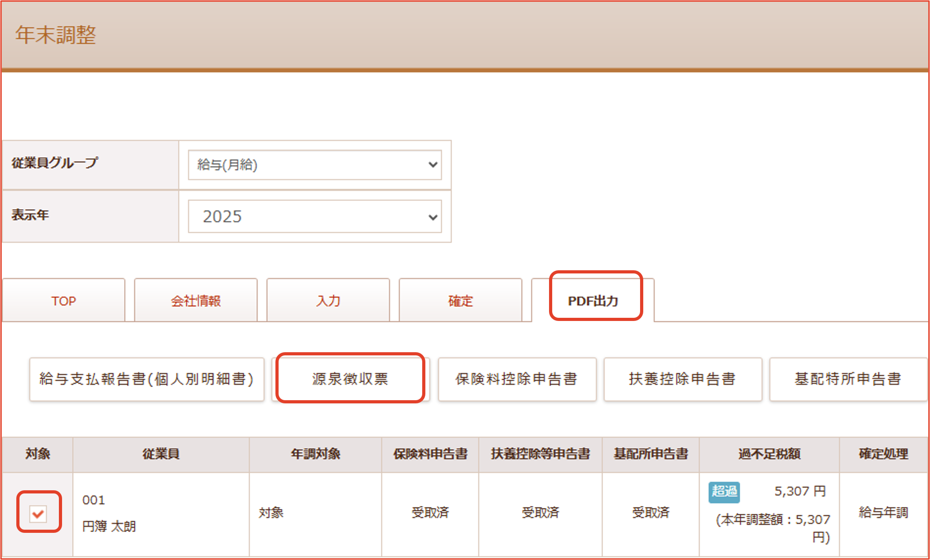Click the 保険料申告書 column header

pyautogui.click(x=430, y=454)
